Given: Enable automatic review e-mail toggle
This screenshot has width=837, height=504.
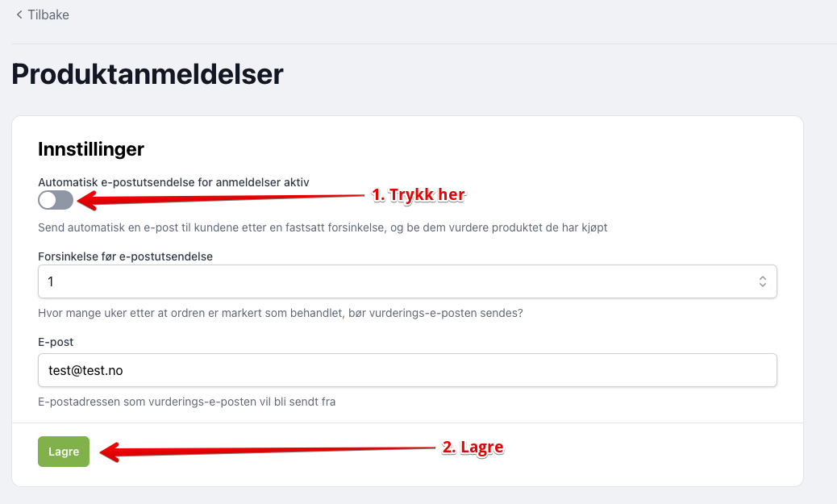Looking at the screenshot, I should (56, 200).
